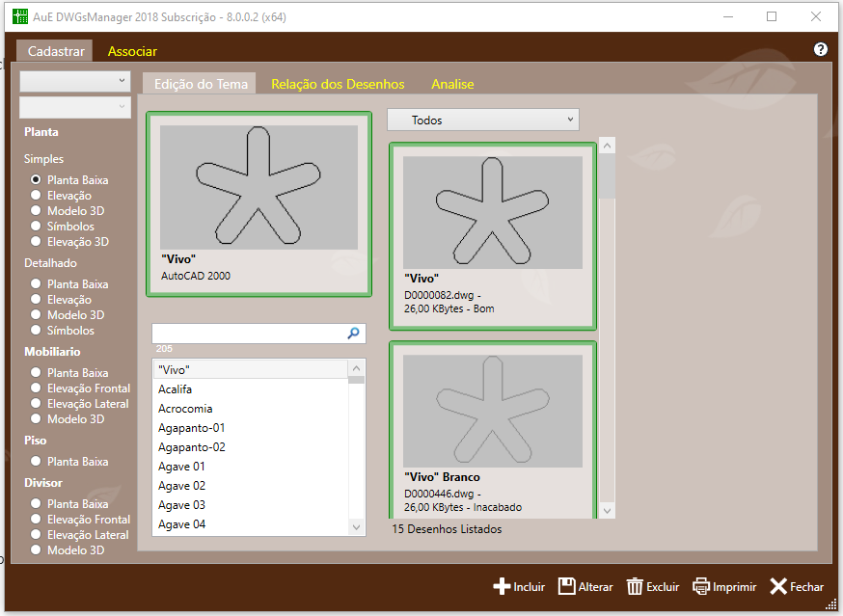Select Agapanto-01 in the list
The image size is (843, 616).
coord(192,428)
